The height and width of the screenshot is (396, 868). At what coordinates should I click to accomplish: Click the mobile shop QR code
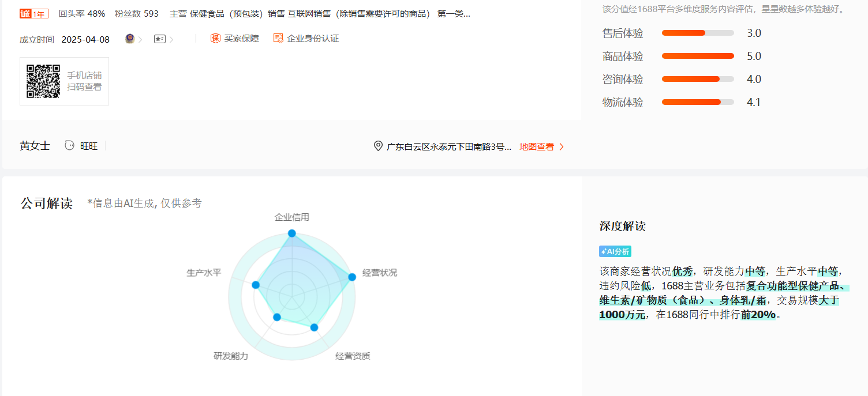coord(43,81)
